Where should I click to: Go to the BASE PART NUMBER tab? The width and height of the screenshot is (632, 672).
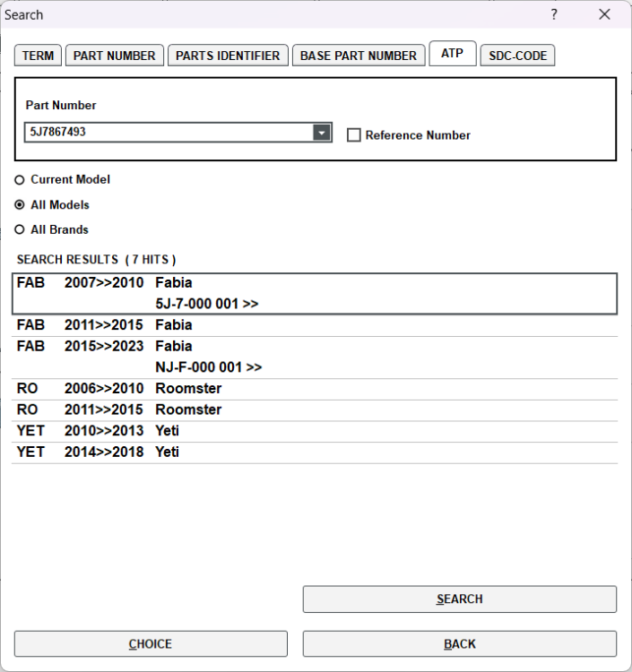[x=359, y=56]
